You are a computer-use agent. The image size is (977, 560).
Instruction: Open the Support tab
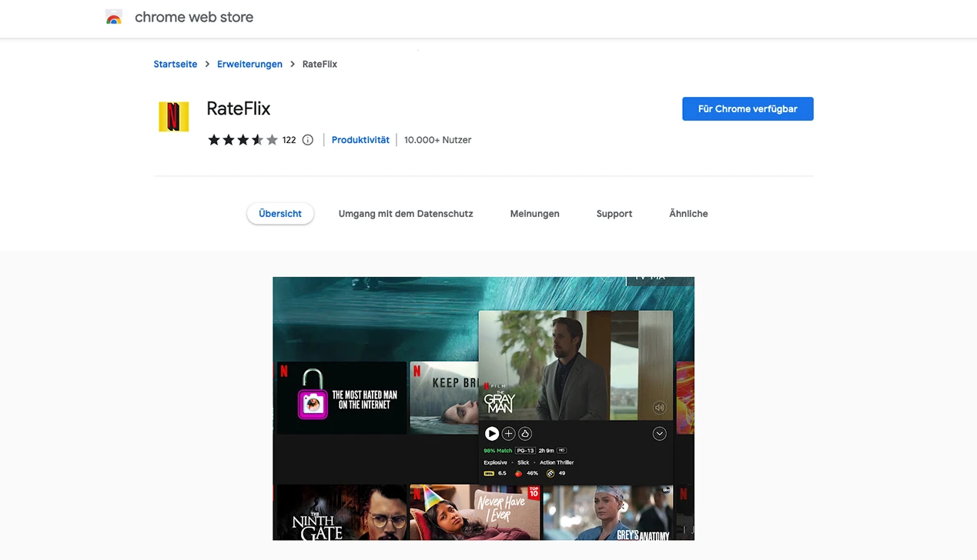pos(614,214)
